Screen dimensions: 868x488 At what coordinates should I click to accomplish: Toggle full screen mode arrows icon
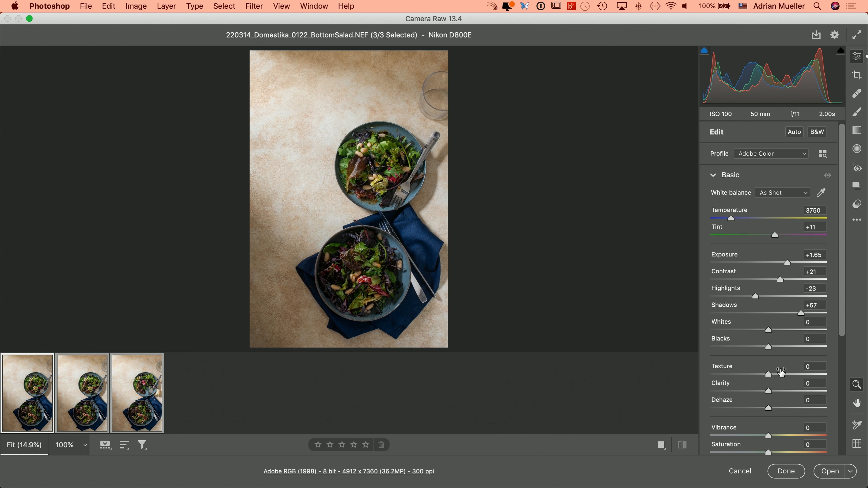pyautogui.click(x=856, y=35)
